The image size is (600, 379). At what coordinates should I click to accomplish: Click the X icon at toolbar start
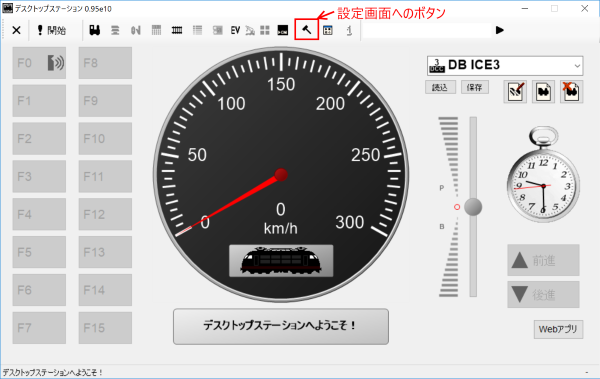16,30
